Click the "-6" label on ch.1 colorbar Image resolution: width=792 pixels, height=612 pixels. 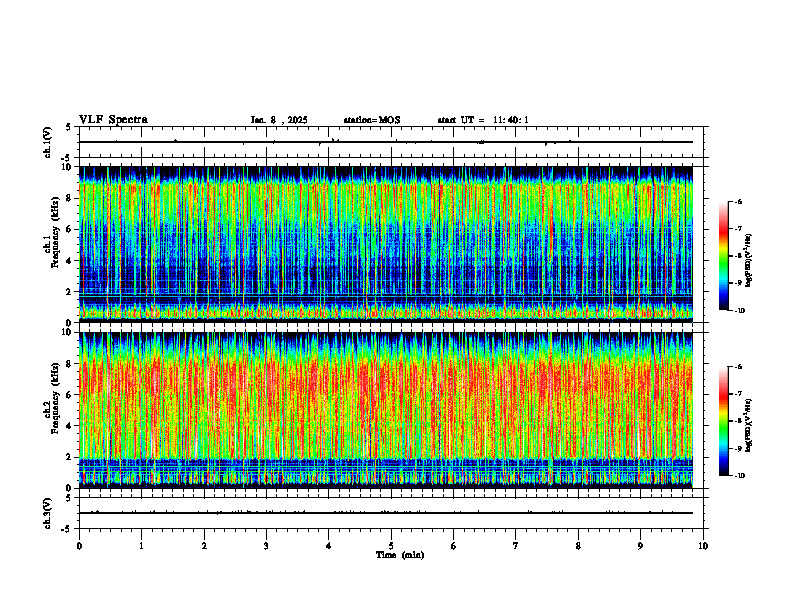[x=738, y=202]
